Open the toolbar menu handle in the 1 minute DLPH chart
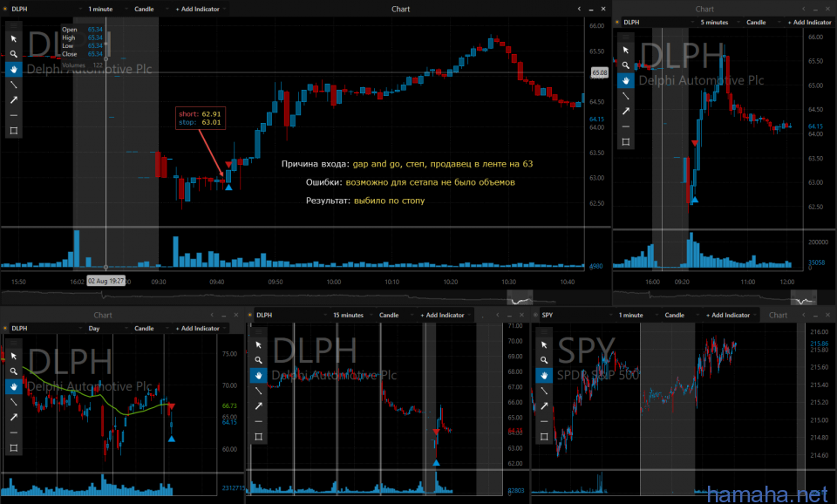The width and height of the screenshot is (837, 504). pyautogui.click(x=14, y=25)
